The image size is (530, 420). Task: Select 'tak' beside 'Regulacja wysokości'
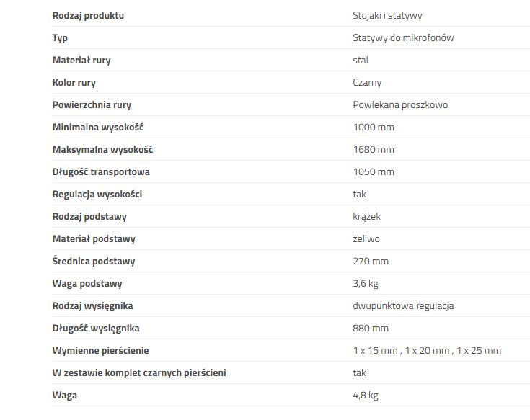click(359, 194)
